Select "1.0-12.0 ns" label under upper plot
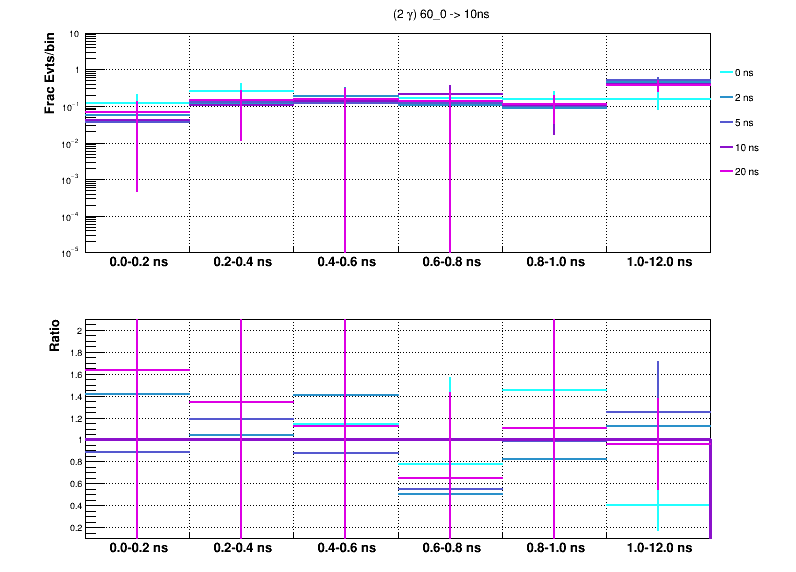The height and width of the screenshot is (572, 796). pyautogui.click(x=658, y=263)
